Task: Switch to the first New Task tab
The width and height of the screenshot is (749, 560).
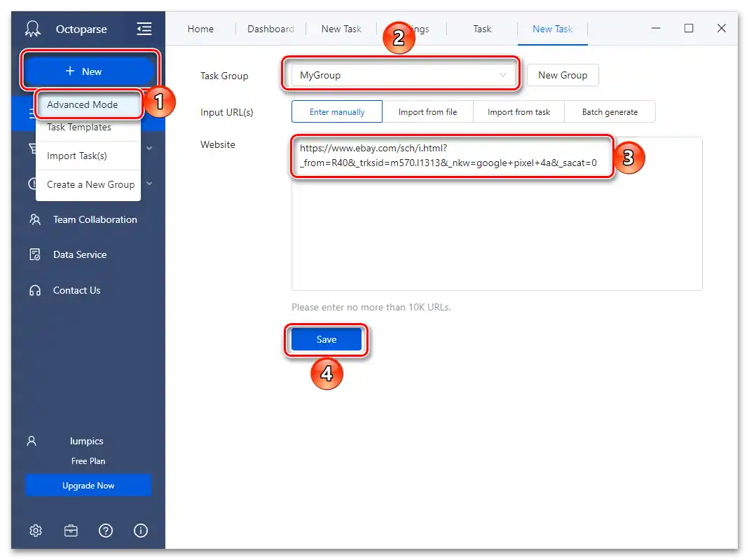Action: (341, 29)
